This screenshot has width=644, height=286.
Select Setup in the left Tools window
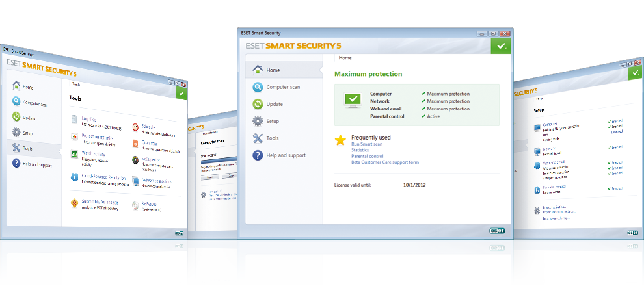coord(23,133)
